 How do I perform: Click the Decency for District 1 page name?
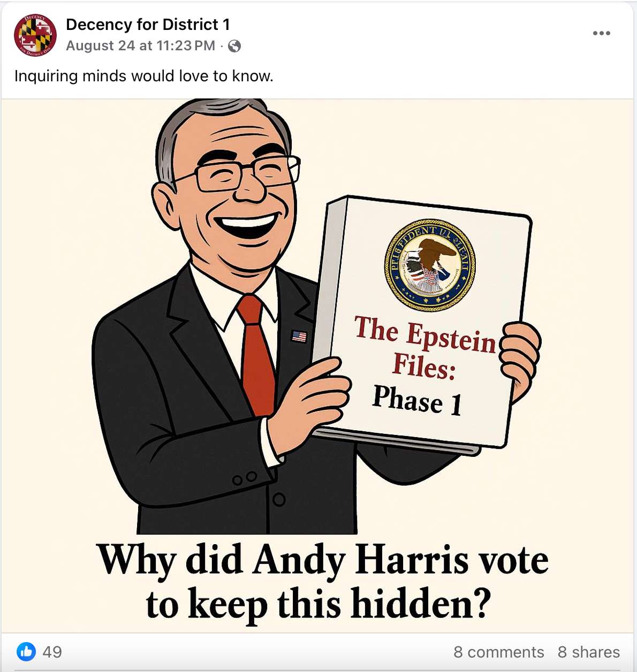(148, 25)
